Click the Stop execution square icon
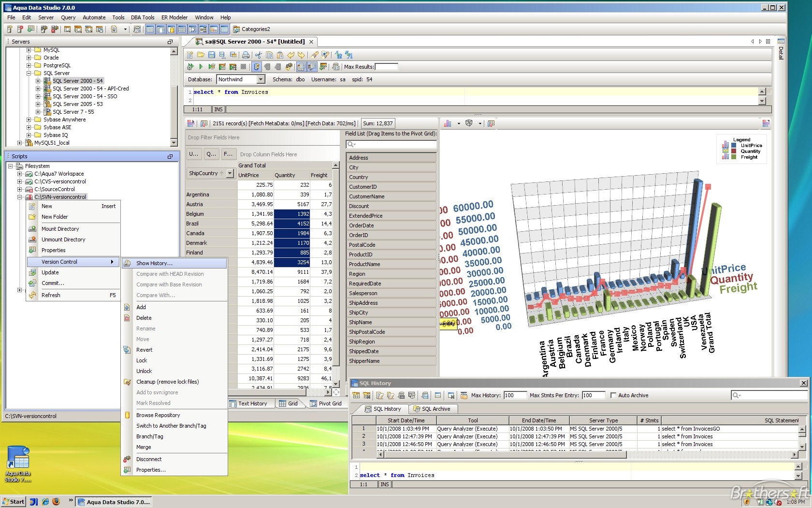This screenshot has width=812, height=508. click(243, 67)
